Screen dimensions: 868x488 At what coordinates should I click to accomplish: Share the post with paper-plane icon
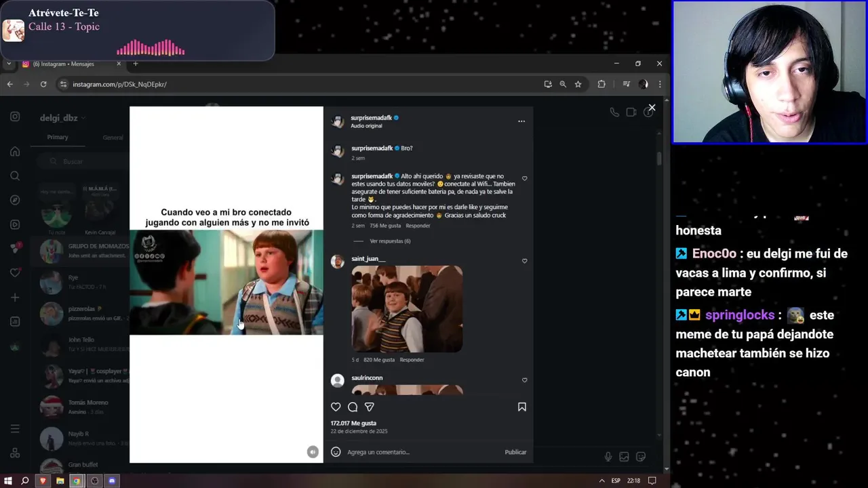(370, 407)
